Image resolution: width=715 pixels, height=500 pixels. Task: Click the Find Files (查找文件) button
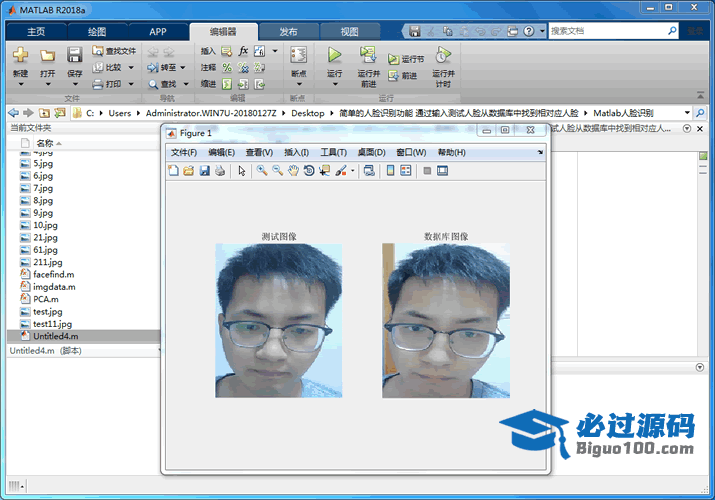pyautogui.click(x=114, y=51)
